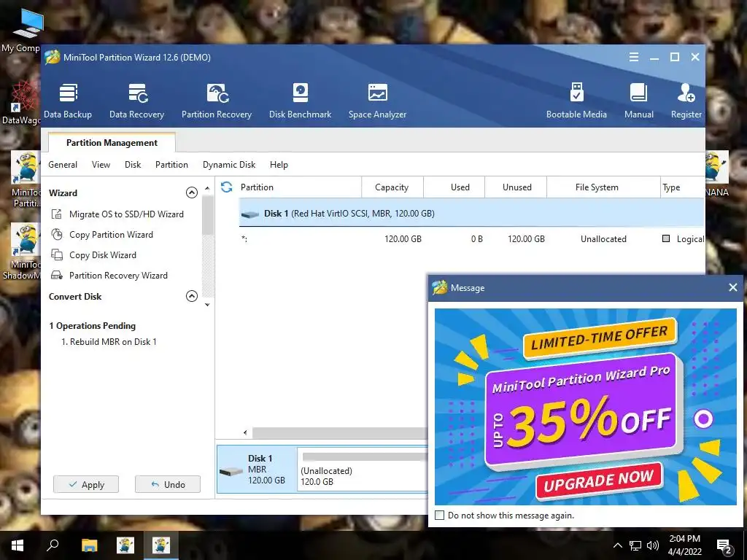Click the taskbar clock showing 2:04 PM
The image size is (747, 560).
(x=684, y=545)
